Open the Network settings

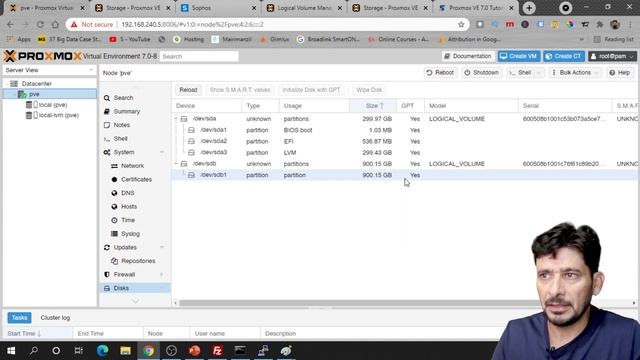132,166
